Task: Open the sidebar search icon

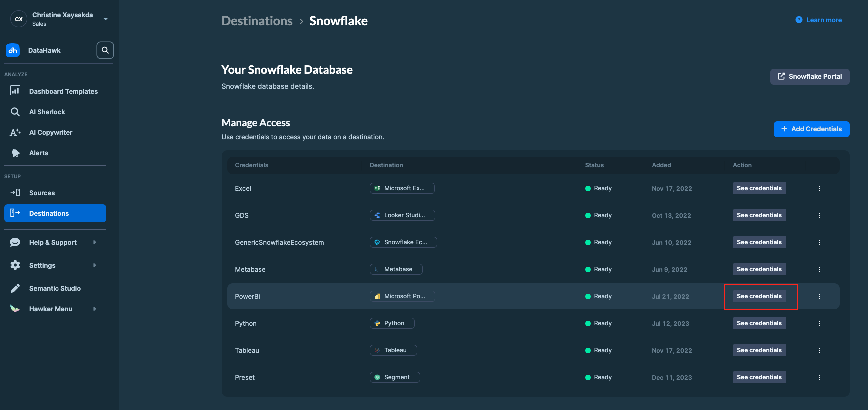Action: tap(105, 50)
